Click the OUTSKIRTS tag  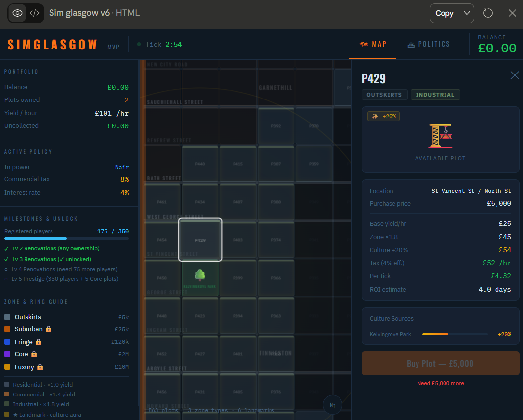click(x=384, y=95)
